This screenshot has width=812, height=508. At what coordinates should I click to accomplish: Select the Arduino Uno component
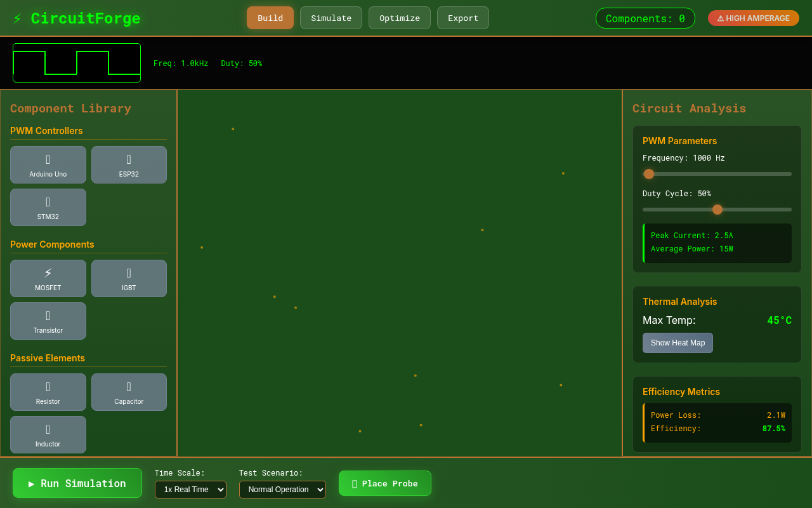tap(48, 164)
